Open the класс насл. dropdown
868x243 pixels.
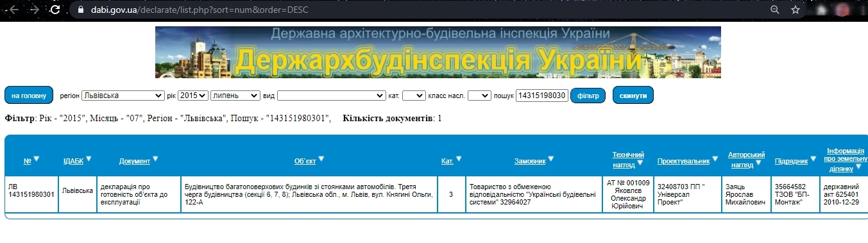click(x=479, y=96)
